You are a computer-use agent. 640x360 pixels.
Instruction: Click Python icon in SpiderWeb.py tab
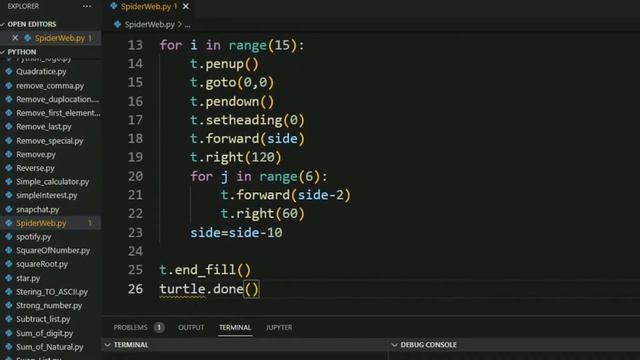(114, 6)
